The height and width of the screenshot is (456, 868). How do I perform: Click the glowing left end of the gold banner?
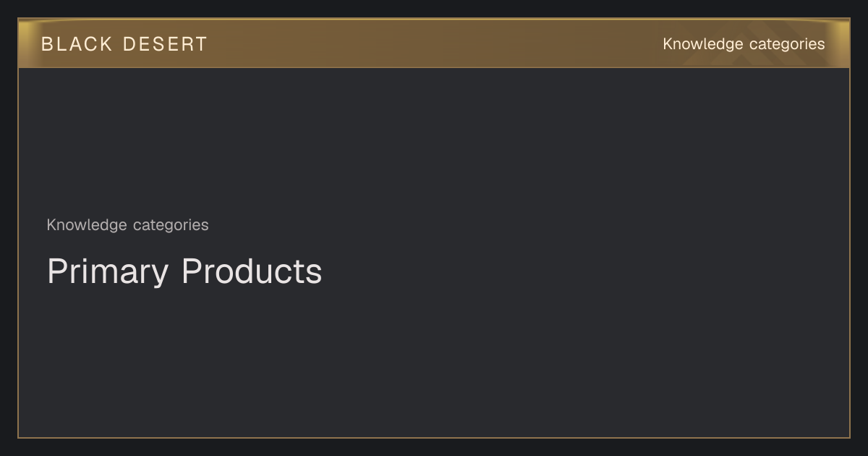(27, 43)
